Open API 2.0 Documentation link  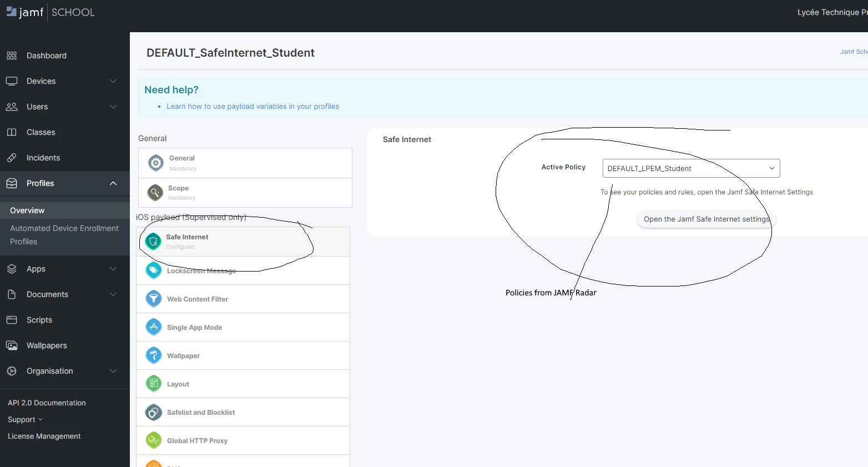coord(47,403)
